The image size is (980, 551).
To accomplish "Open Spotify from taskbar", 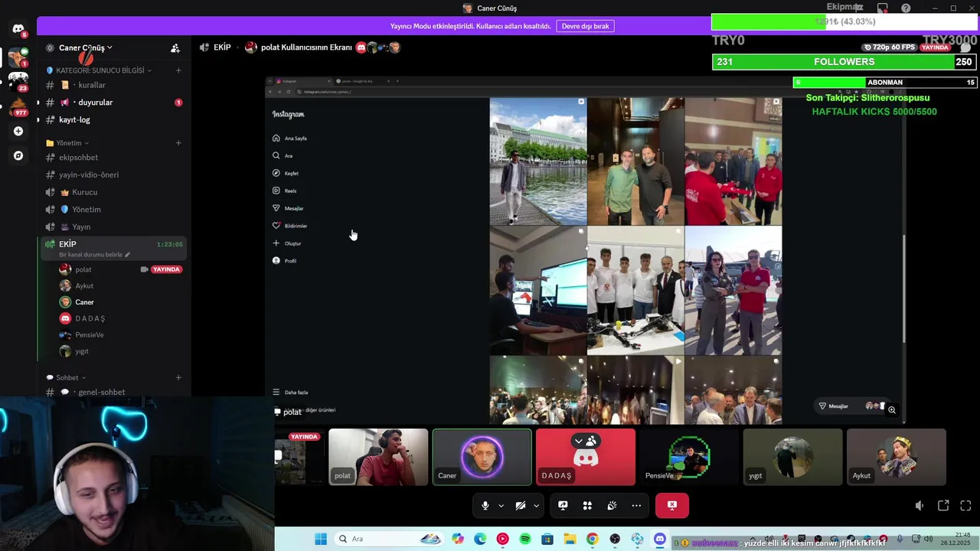I will click(525, 539).
